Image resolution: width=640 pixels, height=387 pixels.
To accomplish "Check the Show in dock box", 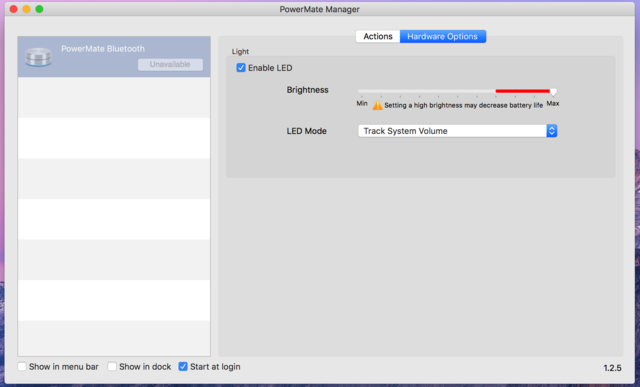I will (x=112, y=367).
